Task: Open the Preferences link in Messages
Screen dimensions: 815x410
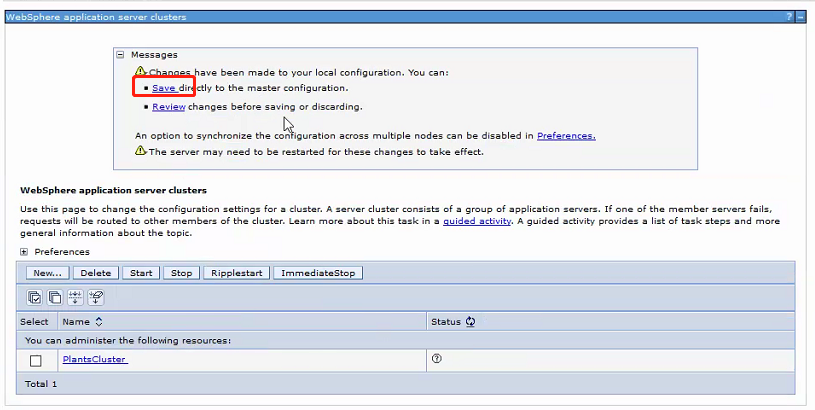Action: coord(566,136)
